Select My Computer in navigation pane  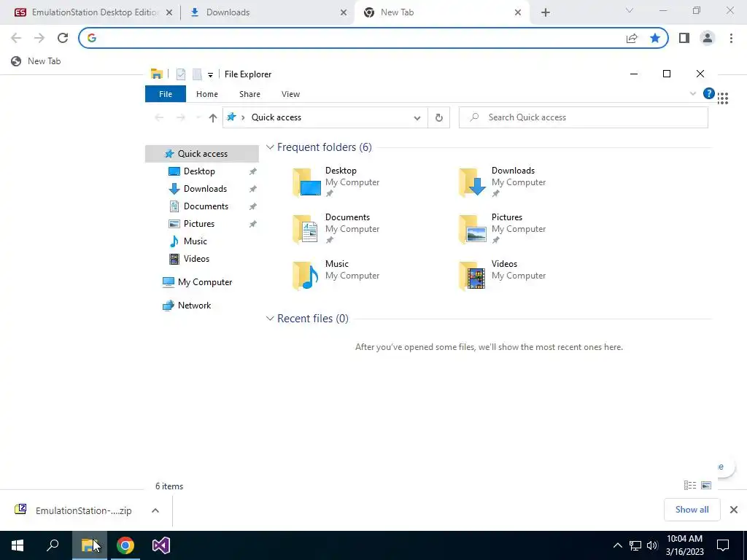coord(204,282)
